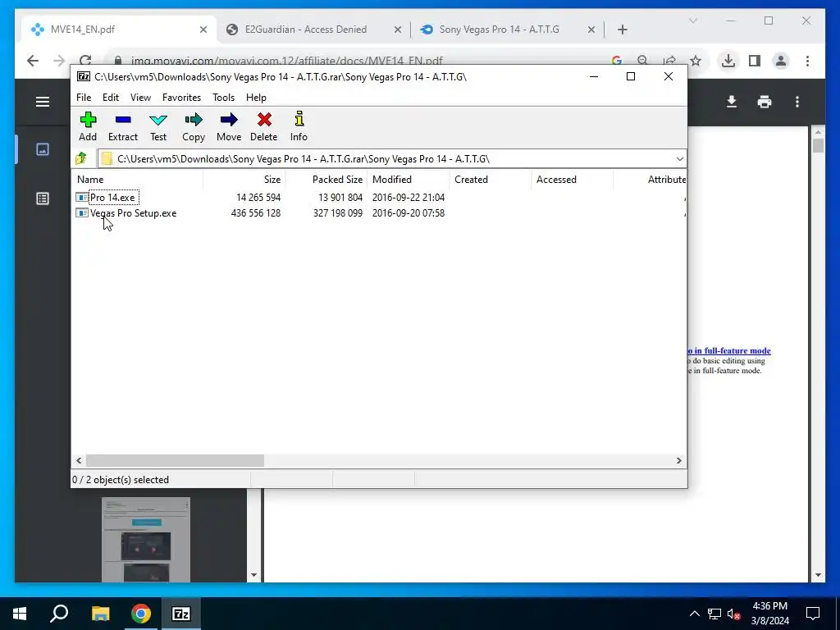Click the share page icon in address bar
Image resolution: width=840 pixels, height=630 pixels.
(669, 61)
